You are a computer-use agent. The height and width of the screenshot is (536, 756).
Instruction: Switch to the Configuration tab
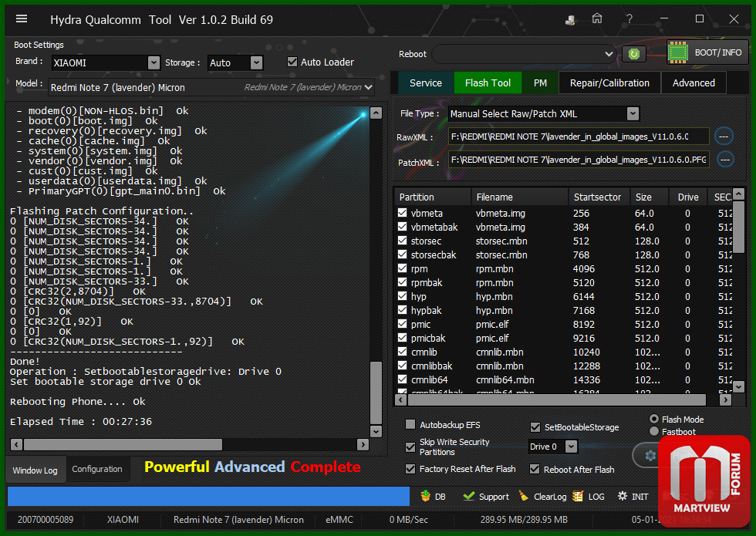[x=97, y=469]
